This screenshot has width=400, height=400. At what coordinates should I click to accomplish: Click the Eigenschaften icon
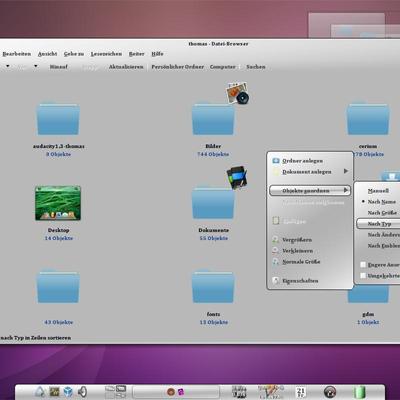[x=275, y=281]
